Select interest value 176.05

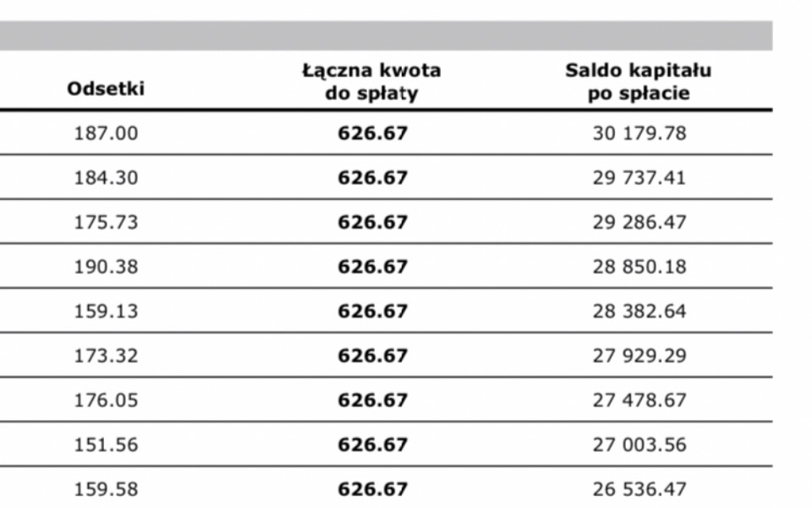[x=107, y=400]
